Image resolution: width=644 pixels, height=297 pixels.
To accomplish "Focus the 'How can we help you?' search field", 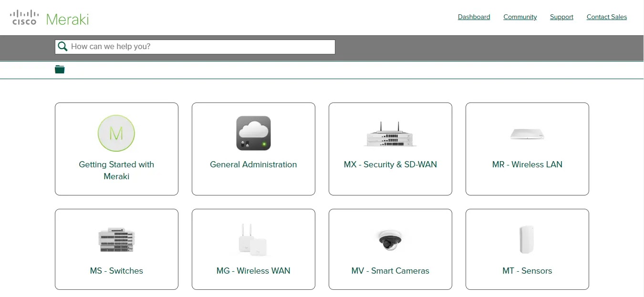I will click(200, 47).
